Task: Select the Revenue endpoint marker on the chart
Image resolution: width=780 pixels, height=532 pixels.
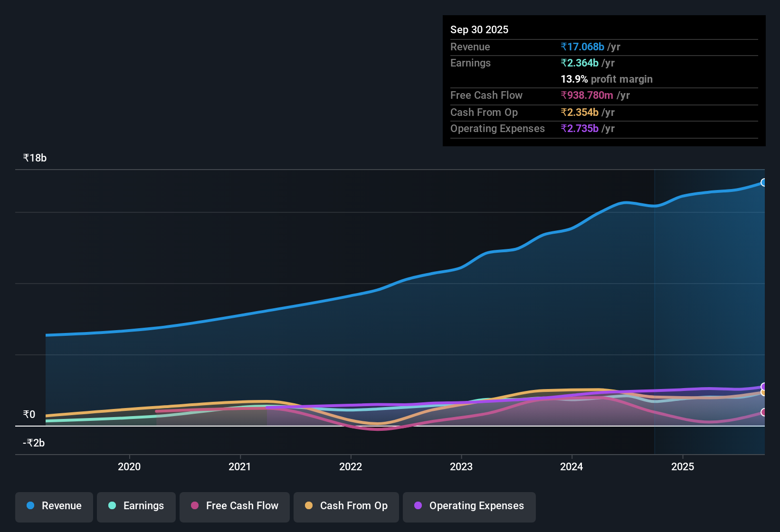Action: [x=764, y=182]
